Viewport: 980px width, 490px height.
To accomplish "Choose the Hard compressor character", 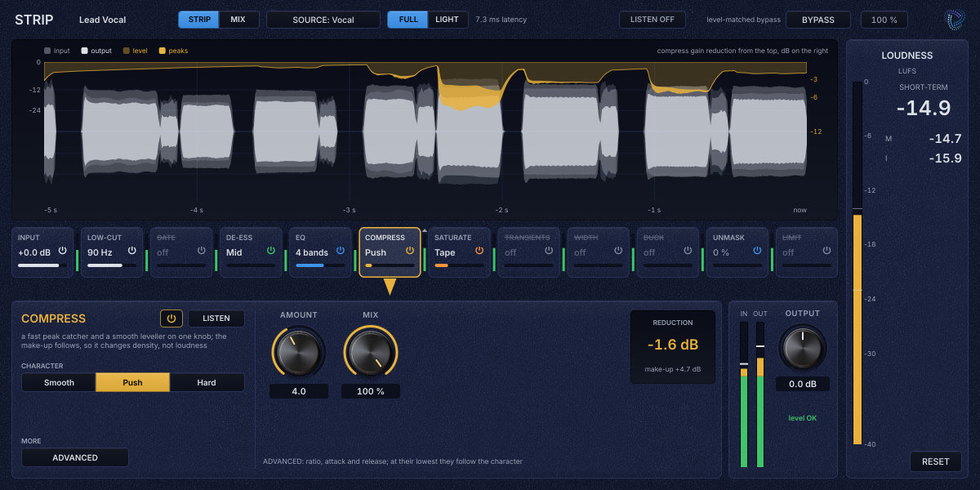I will pos(207,382).
